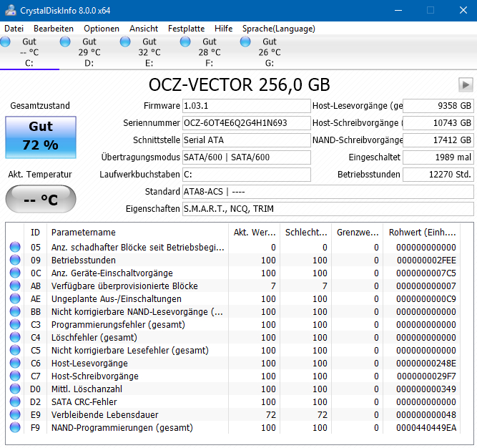Click the status icon for attribute E9
Screen dimensions: 477x448
(15, 414)
